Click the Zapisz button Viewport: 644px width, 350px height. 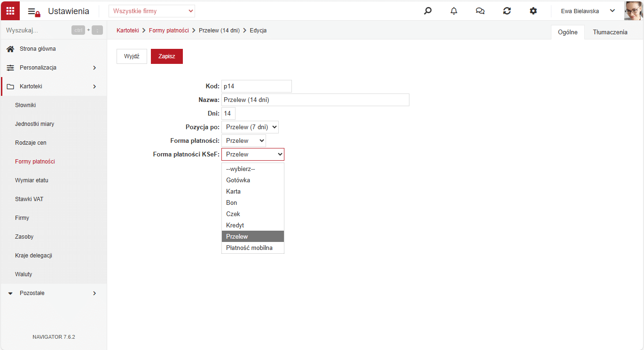(x=167, y=56)
